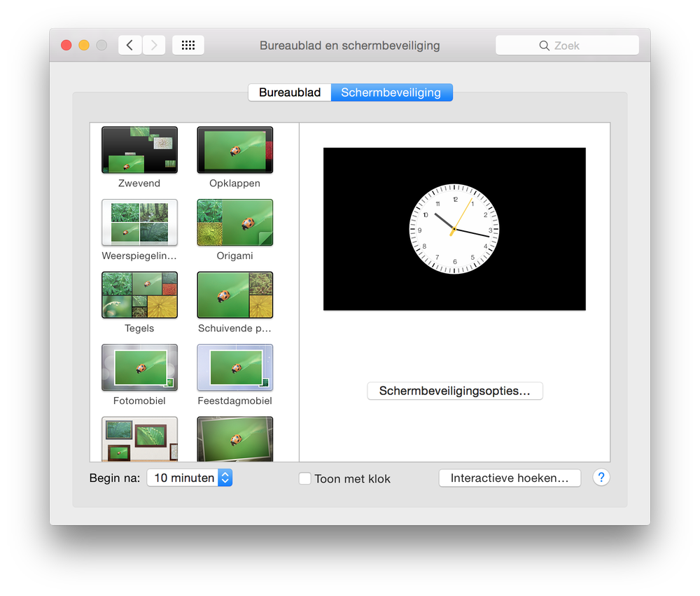Select the Feestdagmobiel screen saver icon
The height and width of the screenshot is (596, 700).
click(234, 367)
